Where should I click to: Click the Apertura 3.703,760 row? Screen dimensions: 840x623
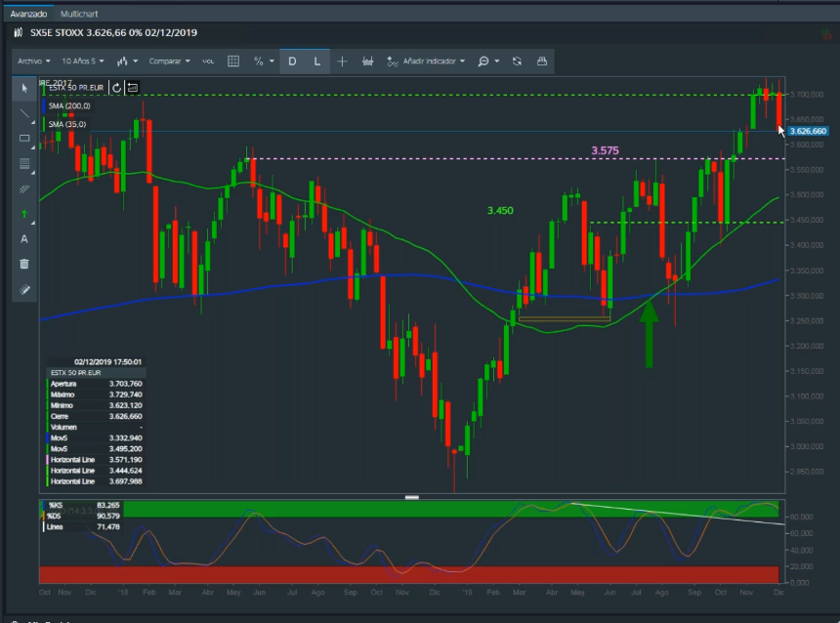(96, 384)
